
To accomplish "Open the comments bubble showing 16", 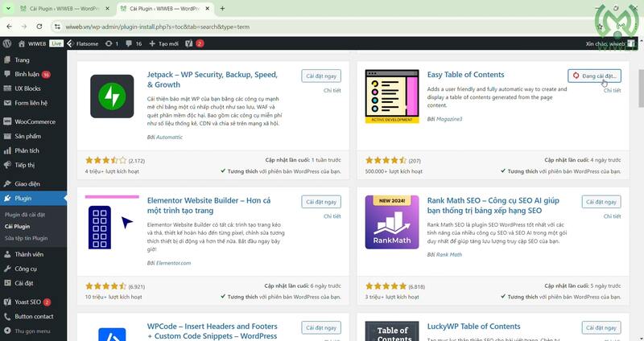I will point(134,43).
